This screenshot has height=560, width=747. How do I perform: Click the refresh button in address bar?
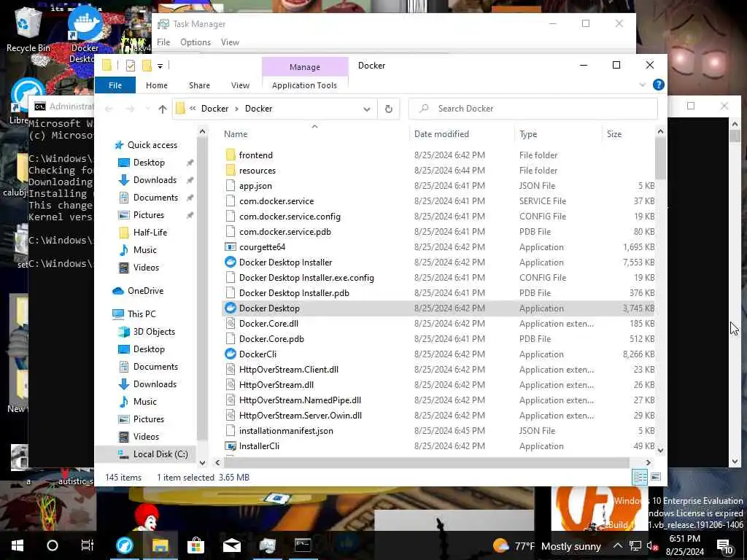coord(389,109)
